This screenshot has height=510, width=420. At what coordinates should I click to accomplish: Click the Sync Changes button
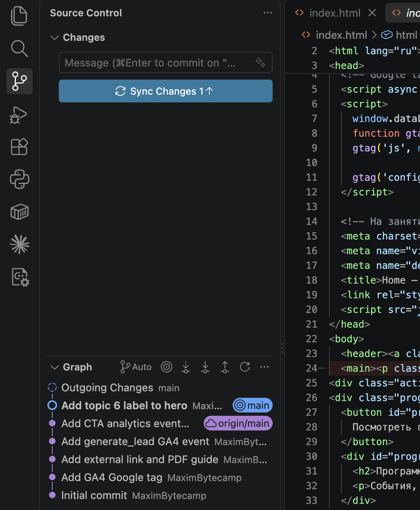pyautogui.click(x=166, y=91)
